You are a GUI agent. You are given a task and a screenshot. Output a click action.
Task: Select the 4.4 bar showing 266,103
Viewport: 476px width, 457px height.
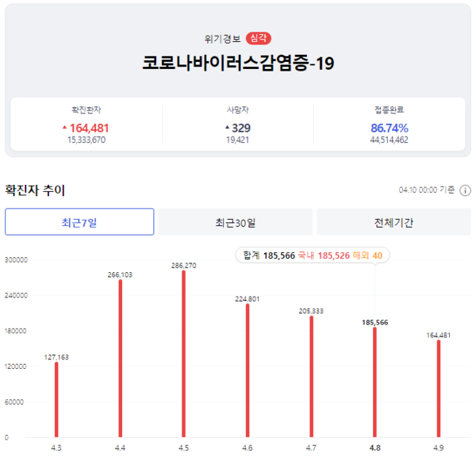pos(121,359)
